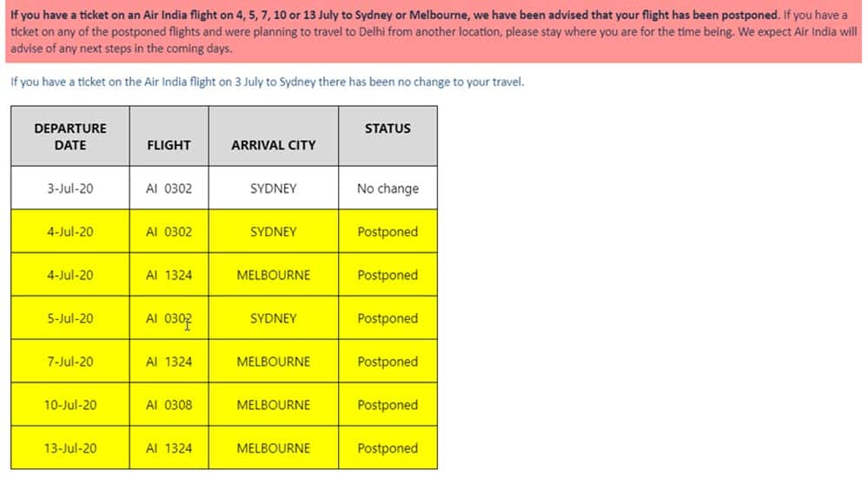Select the 7-Jul-20 departure date cell

point(70,361)
